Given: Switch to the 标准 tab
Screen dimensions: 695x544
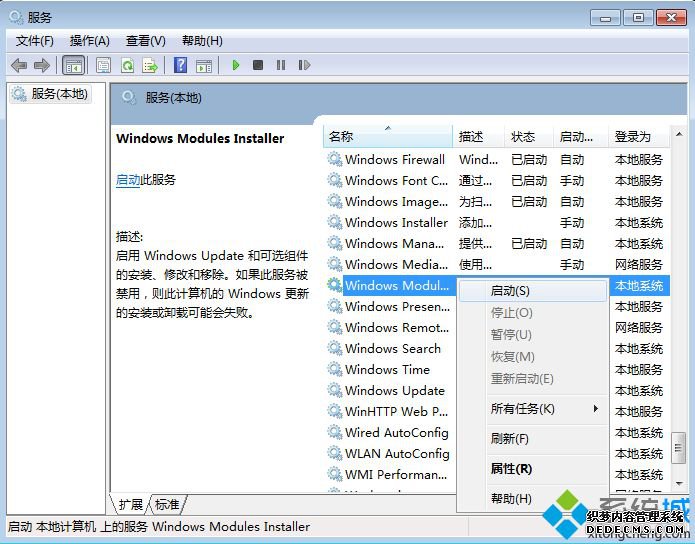Looking at the screenshot, I should (x=167, y=505).
